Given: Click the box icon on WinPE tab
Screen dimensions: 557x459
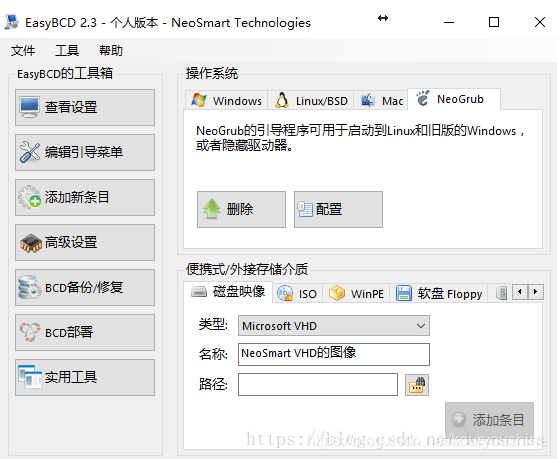Looking at the screenshot, I should click(x=337, y=293).
